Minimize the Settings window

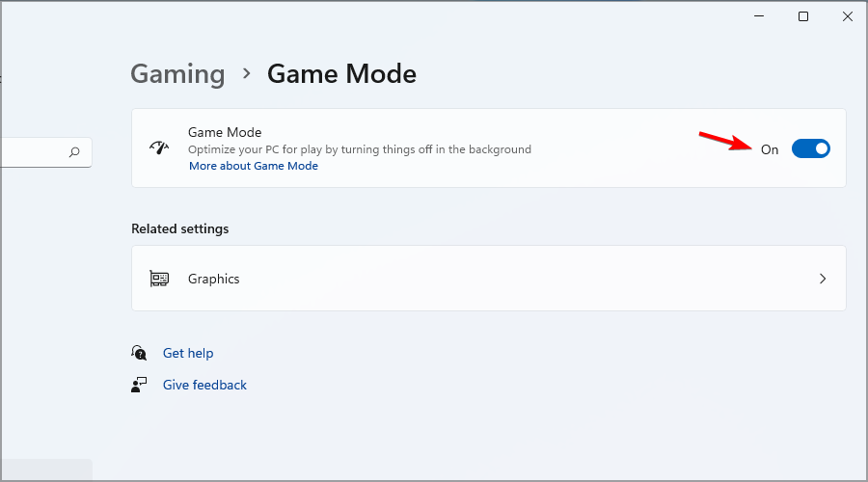coord(759,16)
